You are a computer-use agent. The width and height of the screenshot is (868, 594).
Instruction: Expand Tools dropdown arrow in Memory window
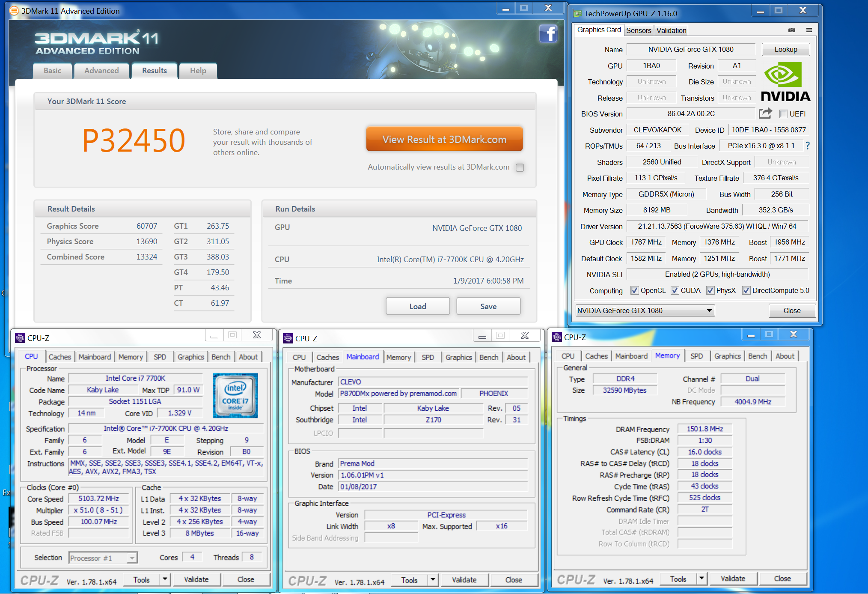pos(702,579)
